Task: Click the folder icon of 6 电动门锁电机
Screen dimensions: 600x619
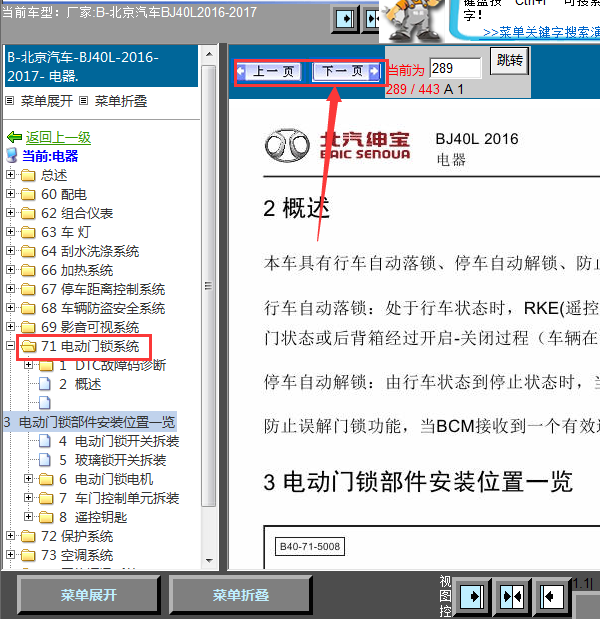Action: [46, 479]
